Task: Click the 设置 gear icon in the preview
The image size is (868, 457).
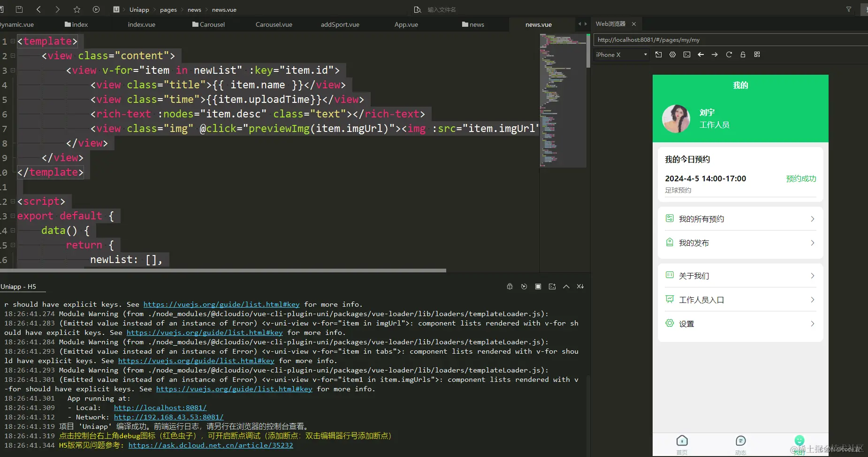Action: (670, 323)
